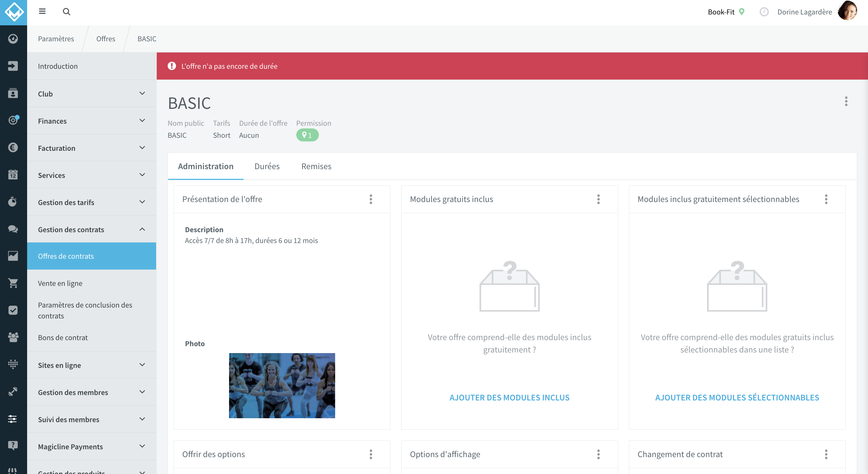Expand the Gestion des membres section

[92, 392]
